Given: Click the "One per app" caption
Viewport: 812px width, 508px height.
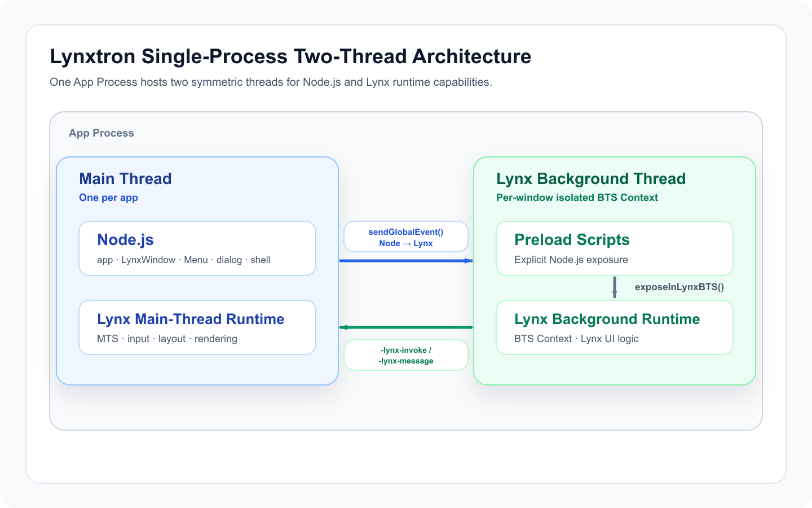Looking at the screenshot, I should pyautogui.click(x=108, y=198).
